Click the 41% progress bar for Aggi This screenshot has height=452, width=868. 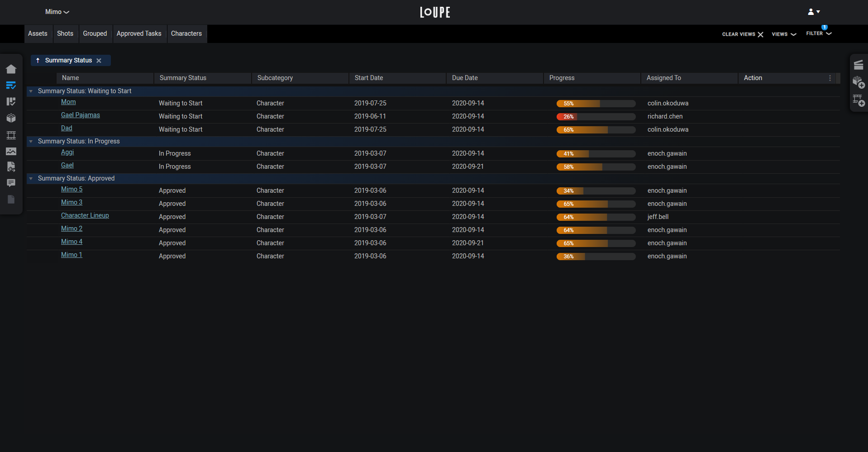point(596,154)
